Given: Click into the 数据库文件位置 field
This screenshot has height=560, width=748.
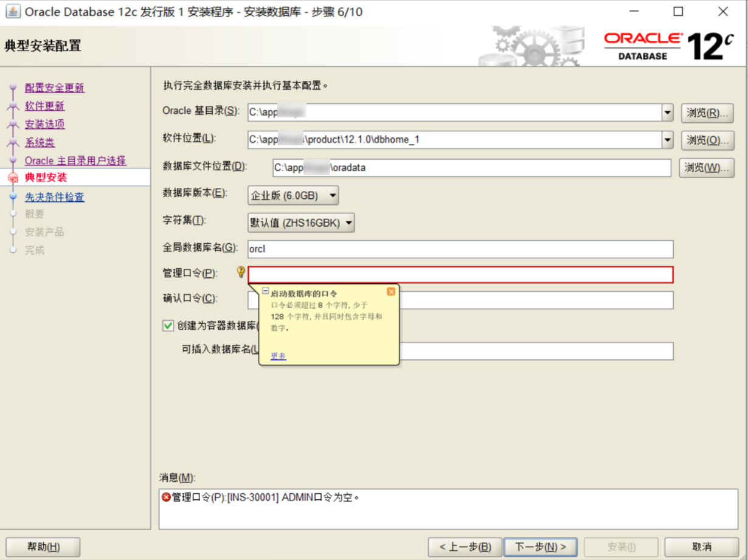Looking at the screenshot, I should [x=472, y=167].
